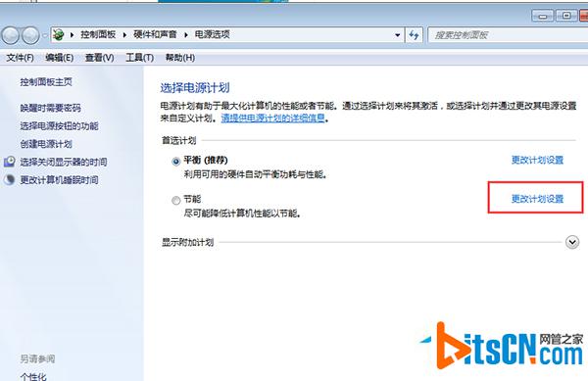
Task: Minimize the Power Options window
Action: pos(542,16)
